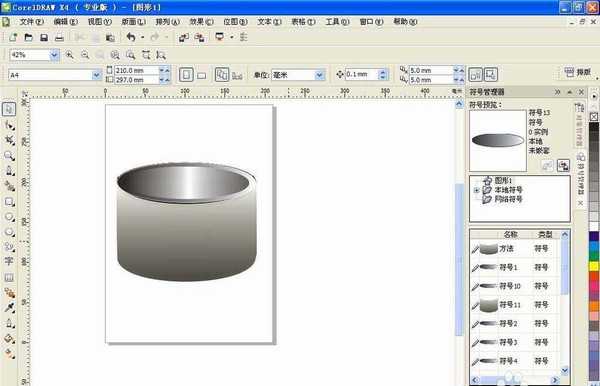Image resolution: width=600 pixels, height=386 pixels.
Task: Select the Pick tool in the toolbox
Action: coord(9,109)
